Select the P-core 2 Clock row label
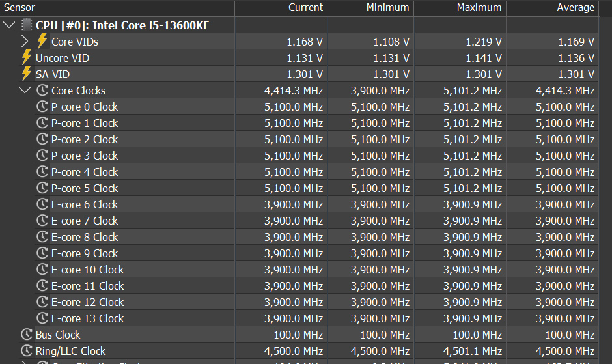Image resolution: width=612 pixels, height=364 pixels. click(85, 139)
